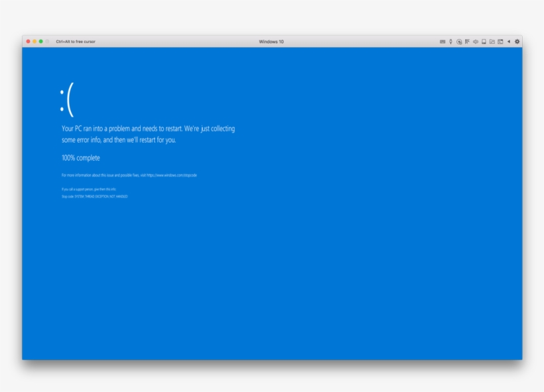Image resolution: width=544 pixels, height=392 pixels.
Task: Click the hard disk icon
Action: coord(484,41)
